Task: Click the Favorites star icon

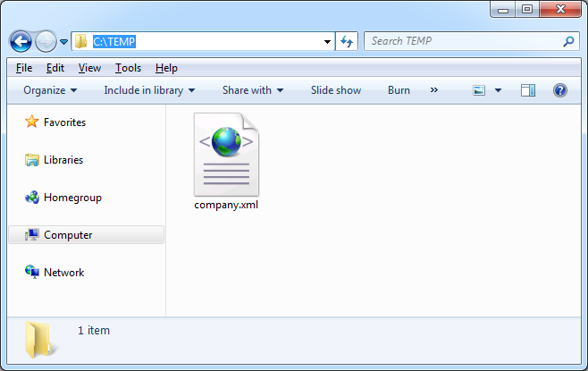Action: pos(32,122)
